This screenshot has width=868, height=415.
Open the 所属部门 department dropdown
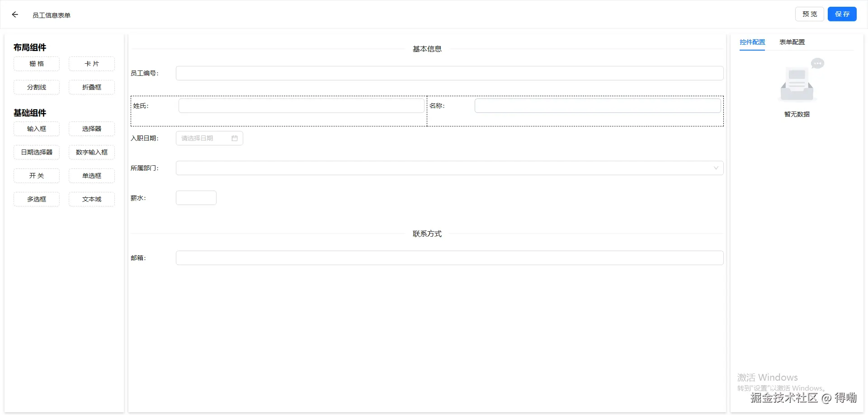click(449, 168)
